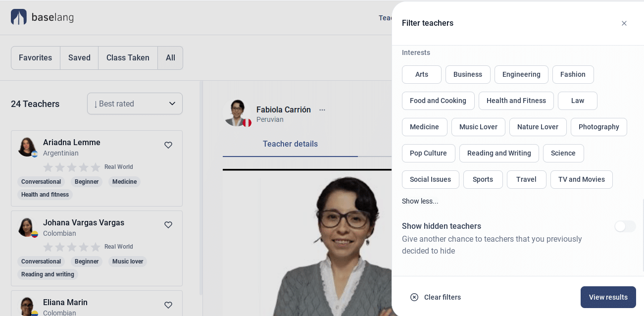Click Ariadna Lemme's profile photo
This screenshot has height=316, width=644.
tap(27, 147)
